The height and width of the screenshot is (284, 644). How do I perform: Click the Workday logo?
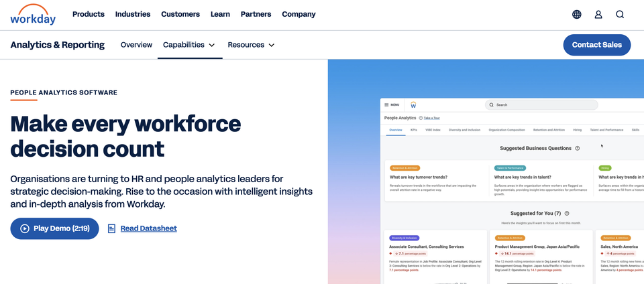tap(33, 15)
